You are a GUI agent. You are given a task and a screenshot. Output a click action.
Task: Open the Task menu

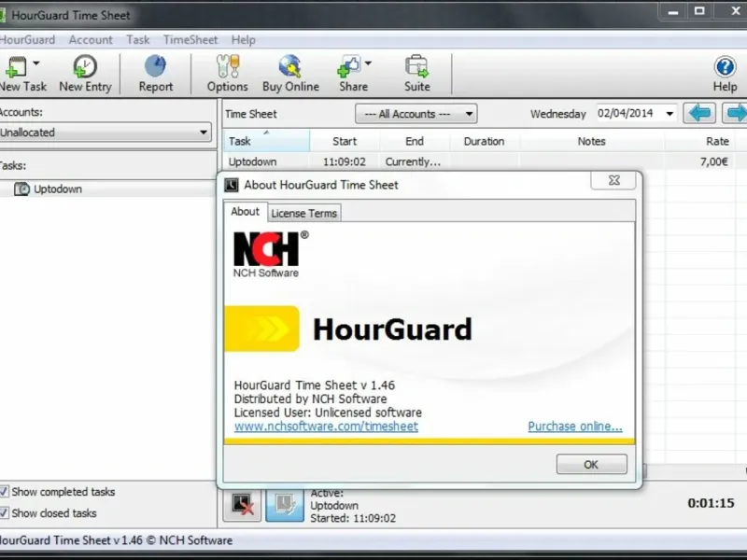138,40
